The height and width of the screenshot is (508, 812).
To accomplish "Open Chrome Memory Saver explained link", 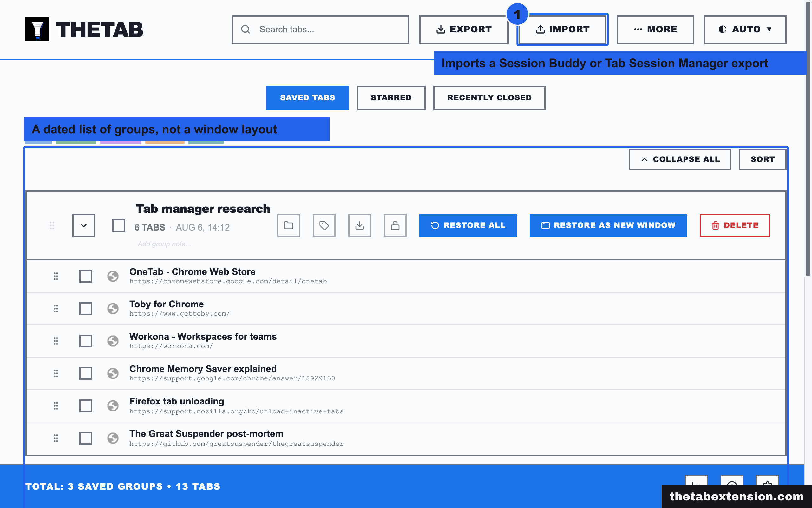I will pyautogui.click(x=203, y=369).
